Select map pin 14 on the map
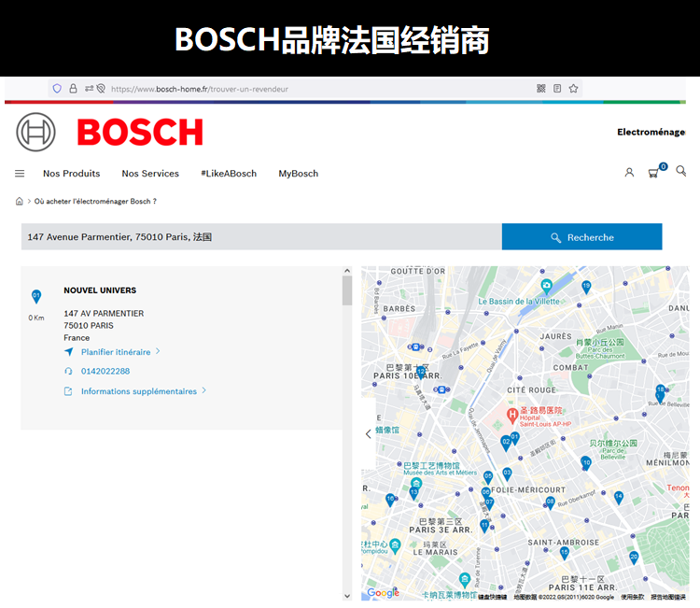 (618, 497)
